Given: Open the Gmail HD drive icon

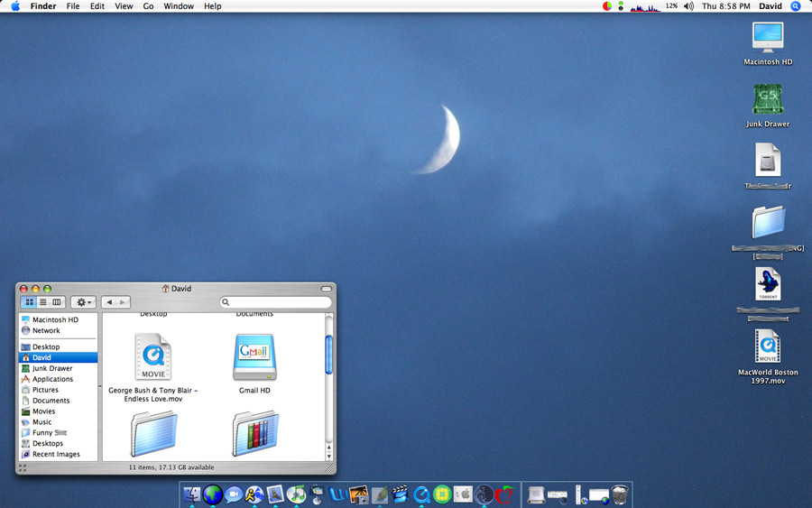Looking at the screenshot, I should (254, 357).
